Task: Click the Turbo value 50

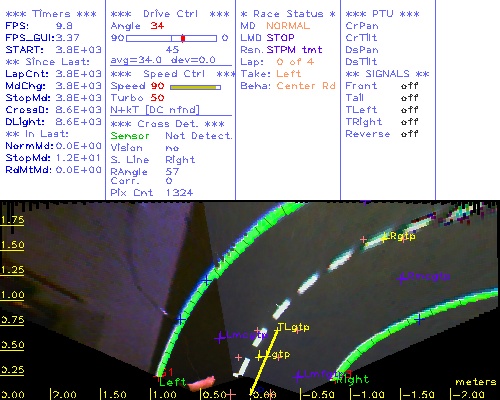Action: [x=157, y=98]
